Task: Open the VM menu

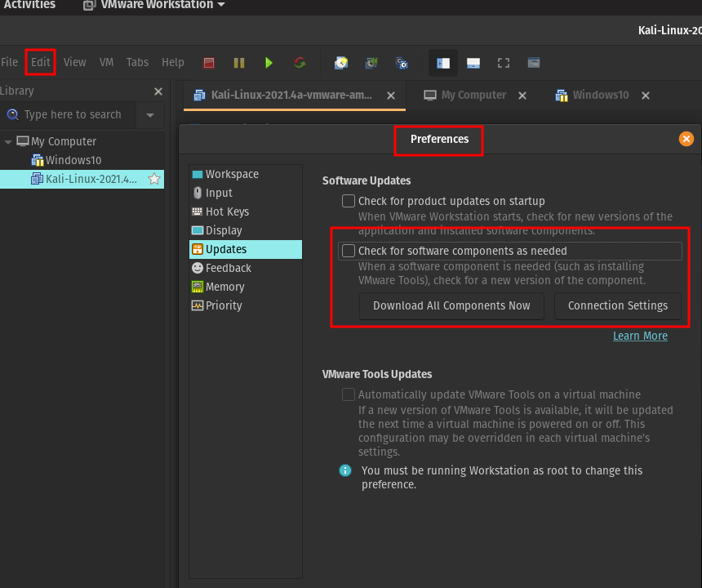Action: pos(106,62)
